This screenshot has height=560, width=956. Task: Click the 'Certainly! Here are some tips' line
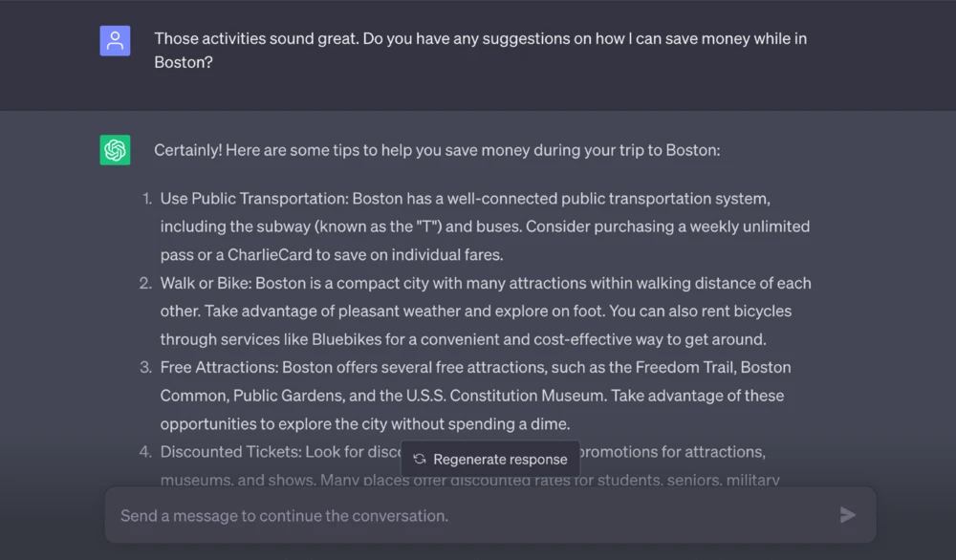[437, 150]
